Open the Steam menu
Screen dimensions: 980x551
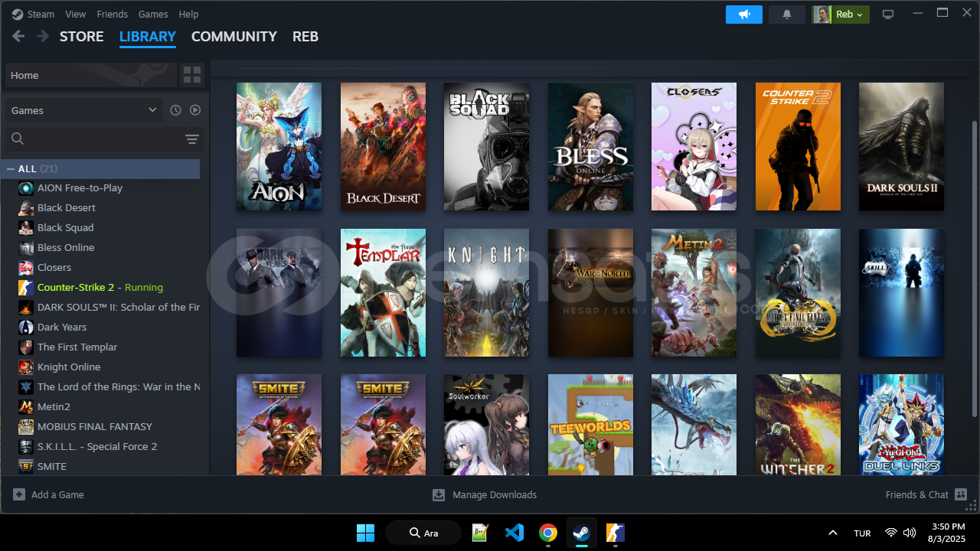pos(41,14)
